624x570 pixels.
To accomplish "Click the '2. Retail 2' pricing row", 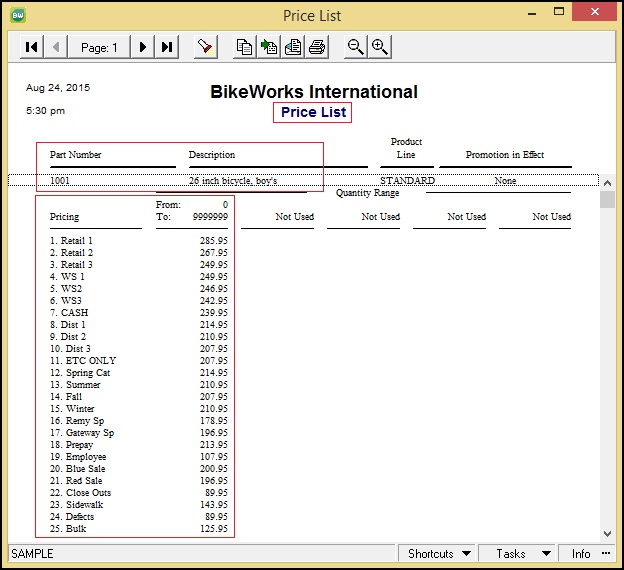I will pos(138,252).
